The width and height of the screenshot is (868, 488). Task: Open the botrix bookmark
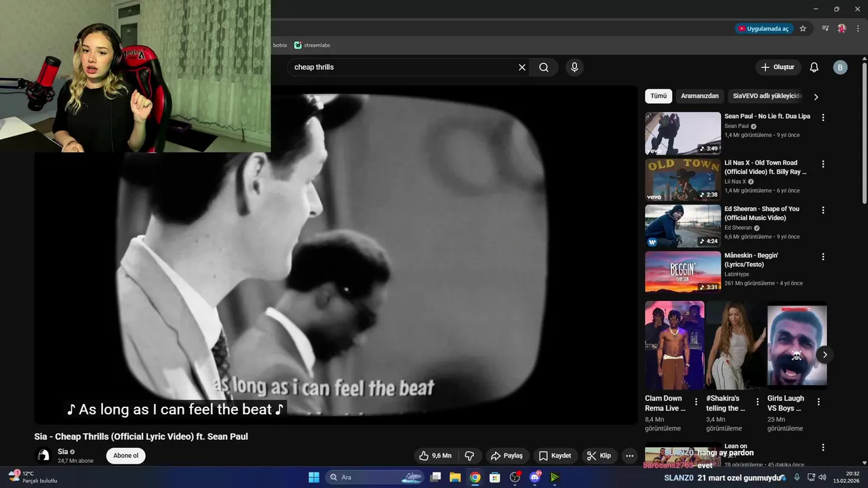point(280,45)
